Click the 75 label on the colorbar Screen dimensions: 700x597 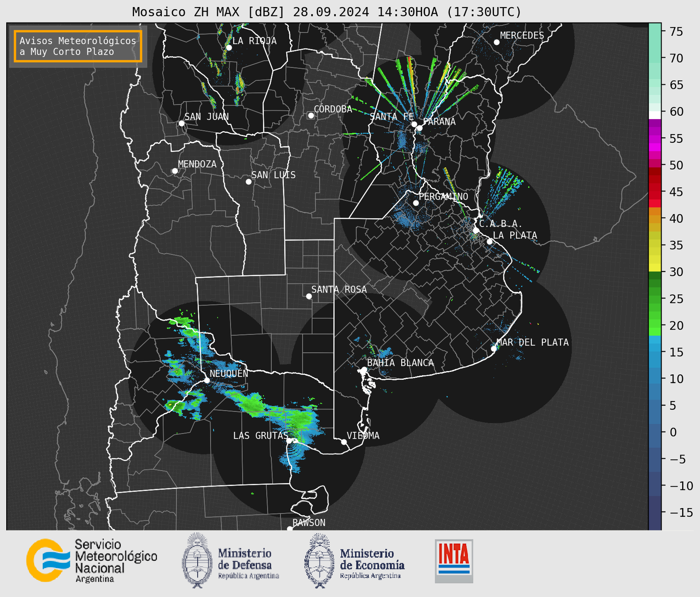pyautogui.click(x=677, y=32)
